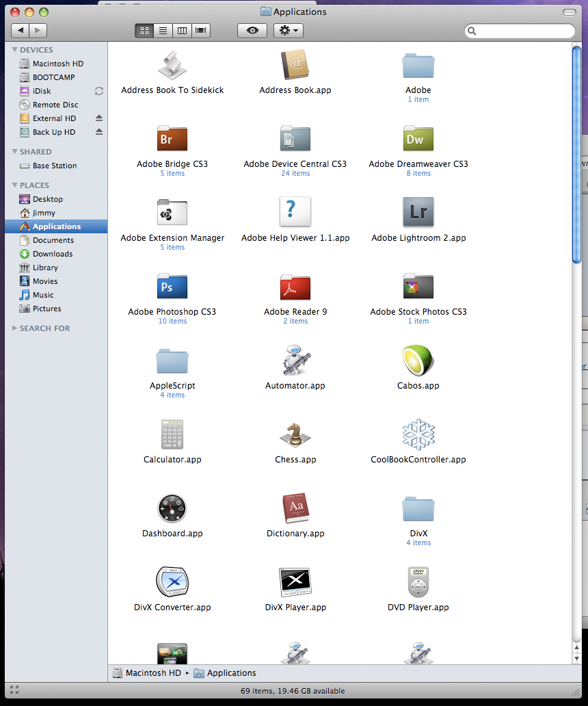Select the Dashboard.app gauge icon
Screen dimensions: 588x706
tap(172, 508)
